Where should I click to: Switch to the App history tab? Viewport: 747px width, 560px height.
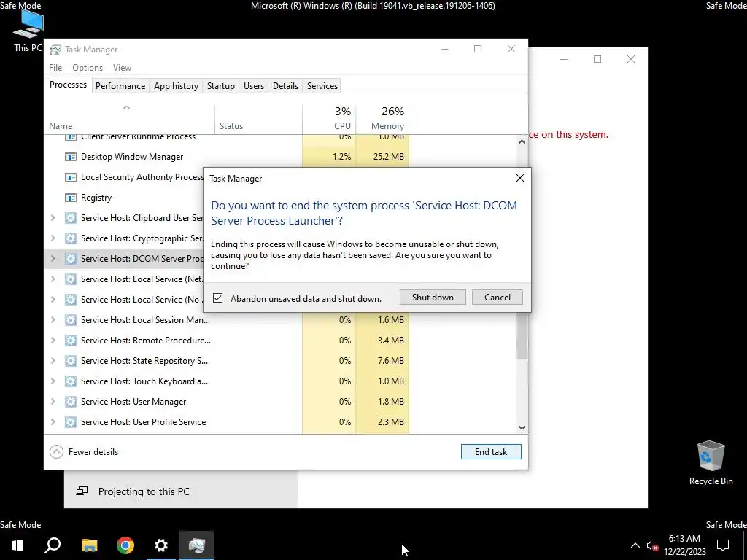(x=176, y=86)
